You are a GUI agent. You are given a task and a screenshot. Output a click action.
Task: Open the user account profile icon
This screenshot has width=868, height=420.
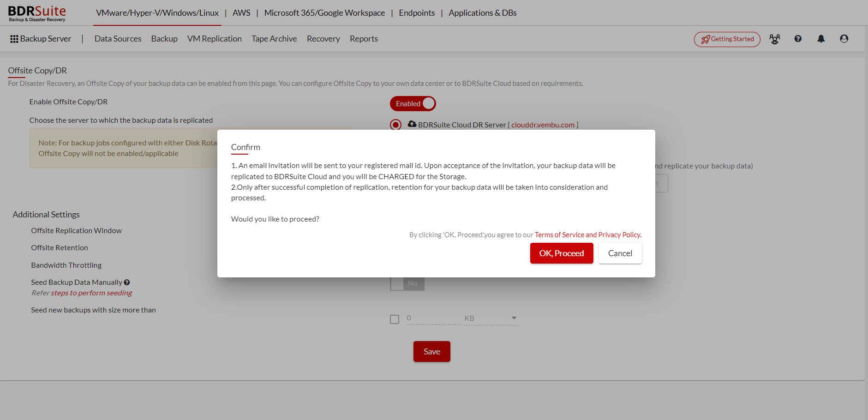(x=844, y=39)
